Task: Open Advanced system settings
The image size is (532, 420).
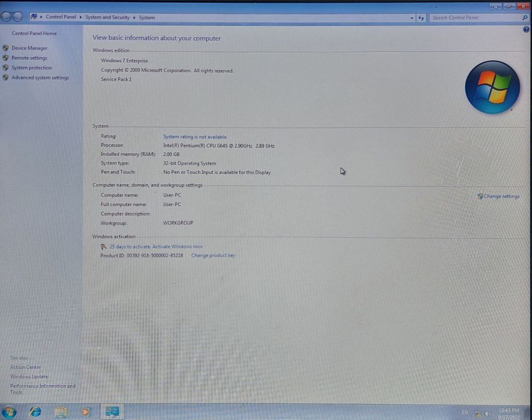Action: pyautogui.click(x=40, y=77)
